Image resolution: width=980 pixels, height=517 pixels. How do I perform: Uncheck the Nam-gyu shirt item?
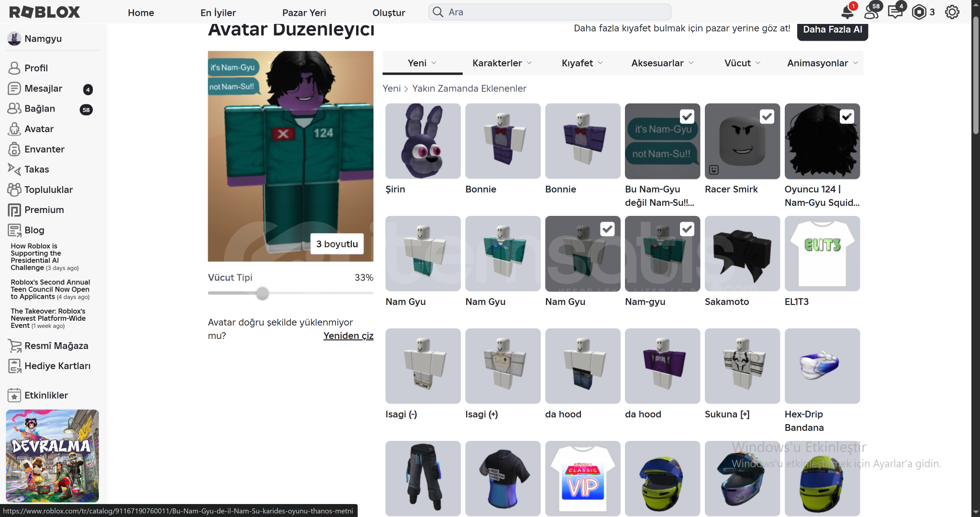(687, 229)
